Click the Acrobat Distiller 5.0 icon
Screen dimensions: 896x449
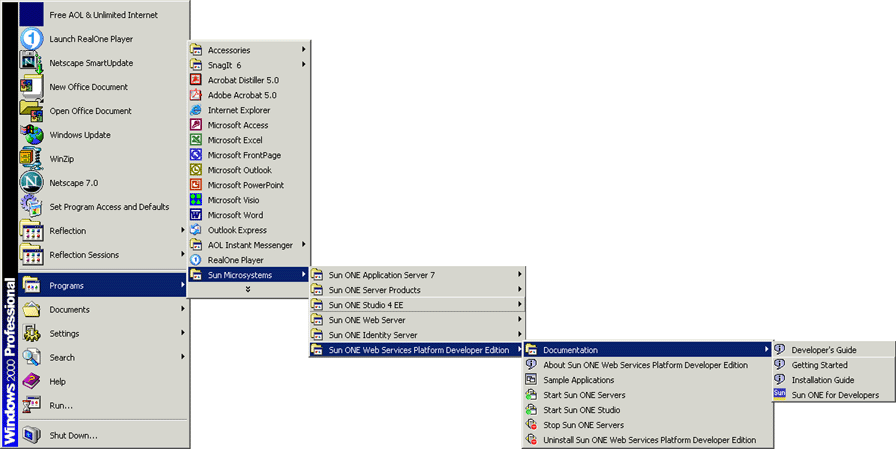196,80
